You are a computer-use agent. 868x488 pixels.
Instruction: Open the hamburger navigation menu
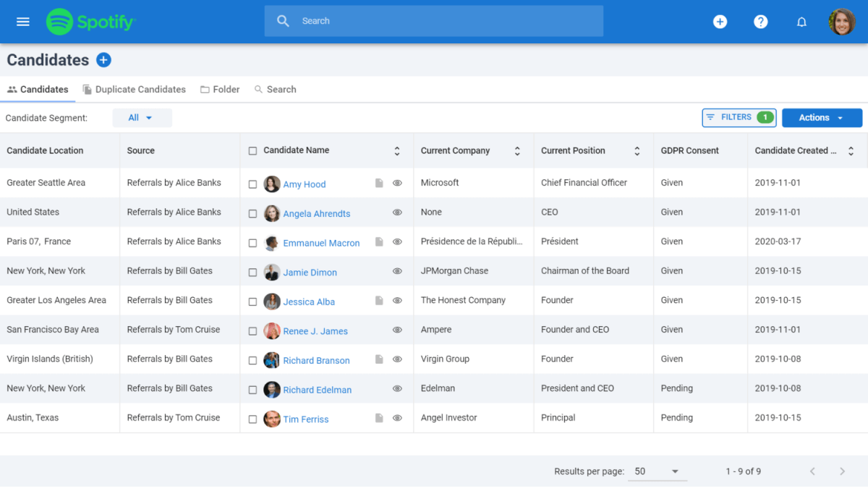22,21
